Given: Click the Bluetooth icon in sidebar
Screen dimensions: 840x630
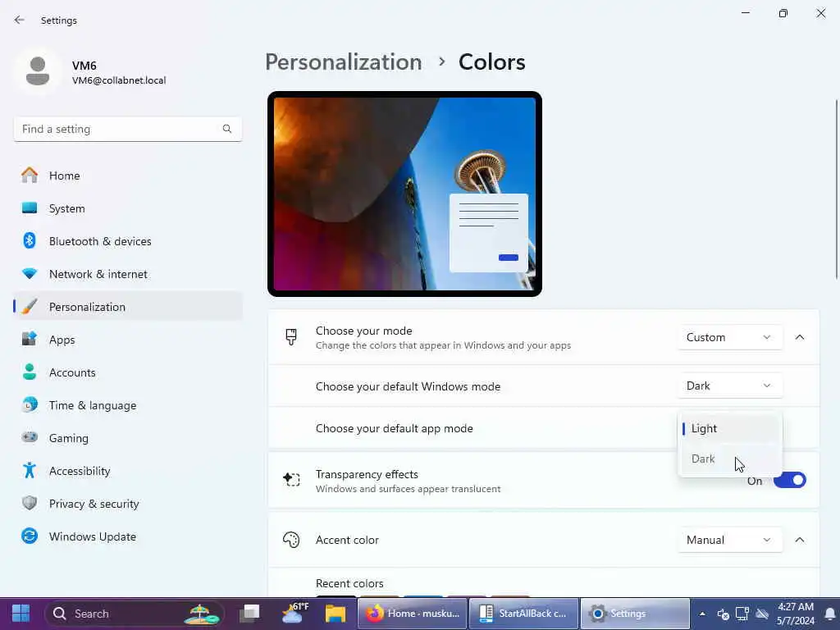Looking at the screenshot, I should coord(30,240).
